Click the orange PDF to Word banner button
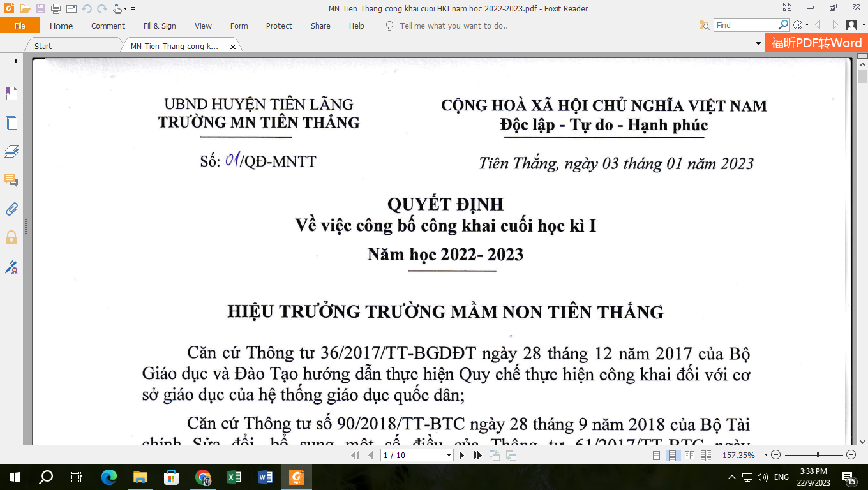 [816, 43]
